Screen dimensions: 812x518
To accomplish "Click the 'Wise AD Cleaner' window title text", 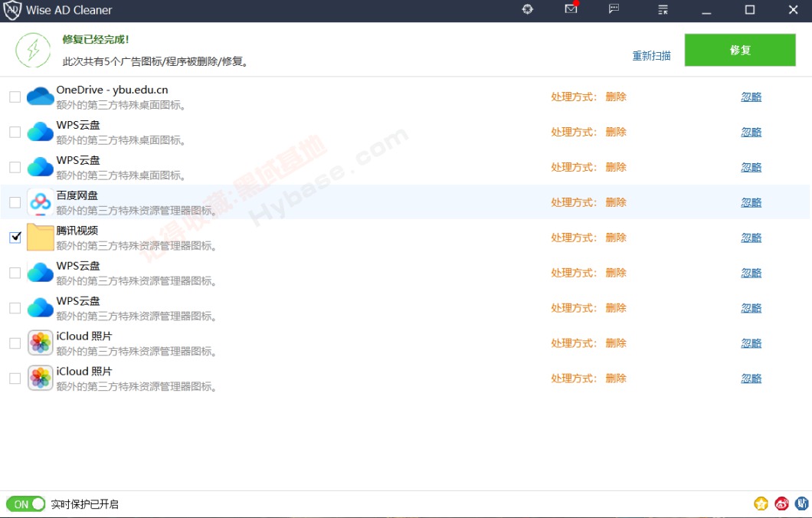I will [69, 10].
